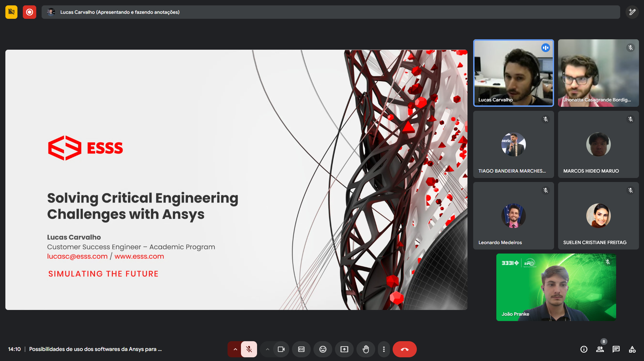644x361 pixels.
Task: Open the activities icon
Action: (x=632, y=349)
